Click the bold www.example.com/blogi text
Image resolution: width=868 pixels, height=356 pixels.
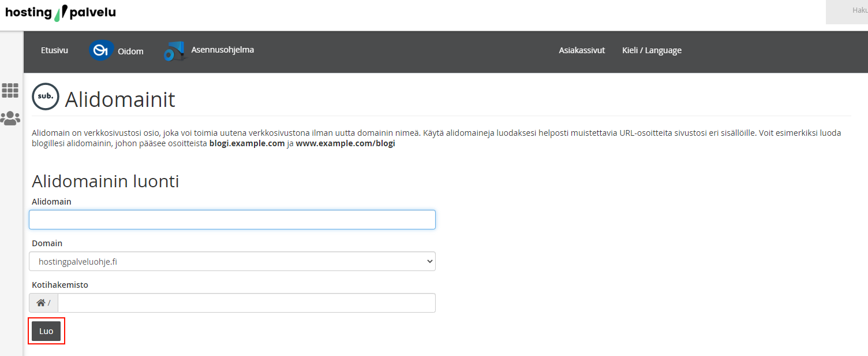coord(345,143)
